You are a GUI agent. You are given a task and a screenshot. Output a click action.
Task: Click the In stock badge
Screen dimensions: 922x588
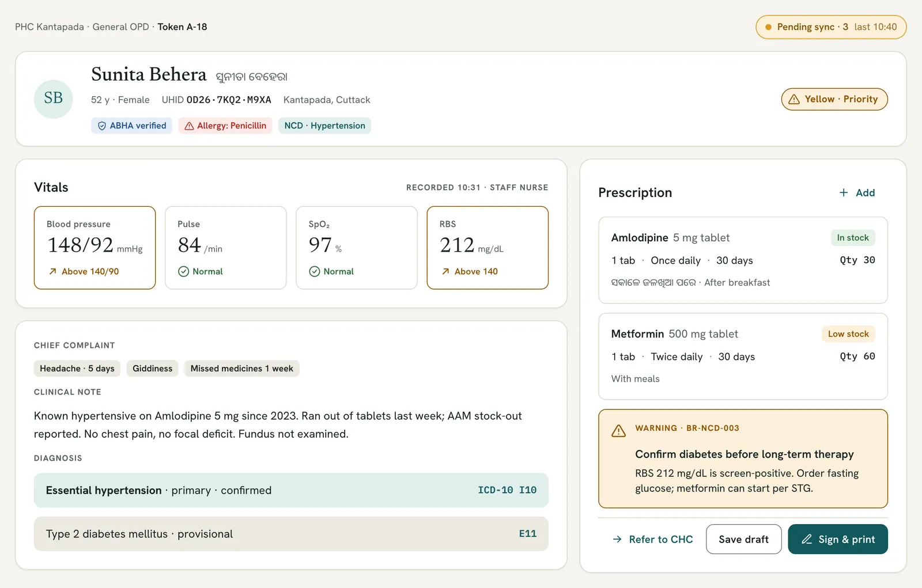coord(853,238)
